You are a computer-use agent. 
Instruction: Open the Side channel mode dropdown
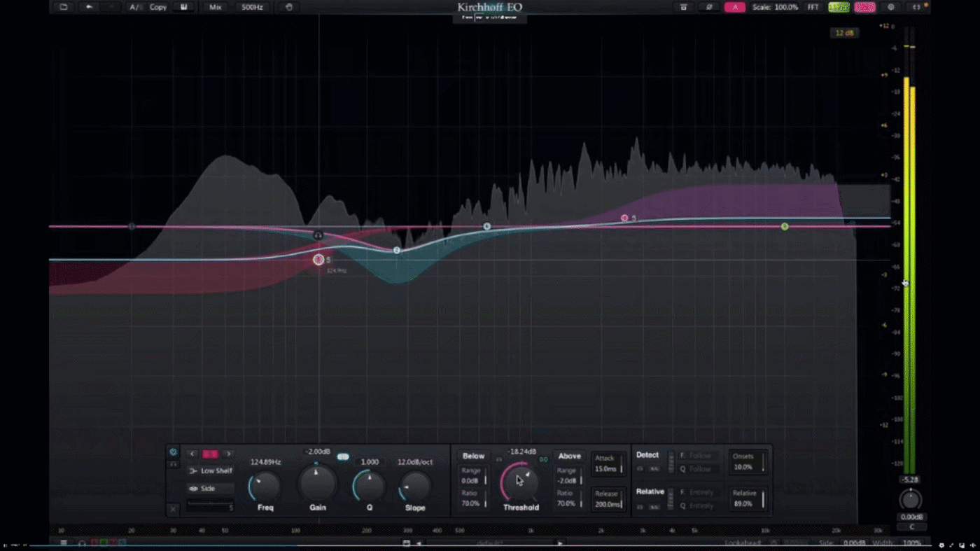pyautogui.click(x=211, y=489)
